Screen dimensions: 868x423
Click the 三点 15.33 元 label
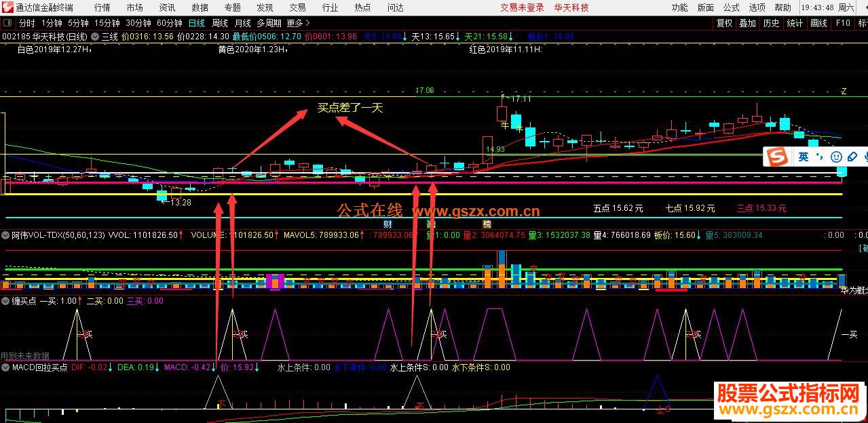click(x=761, y=209)
